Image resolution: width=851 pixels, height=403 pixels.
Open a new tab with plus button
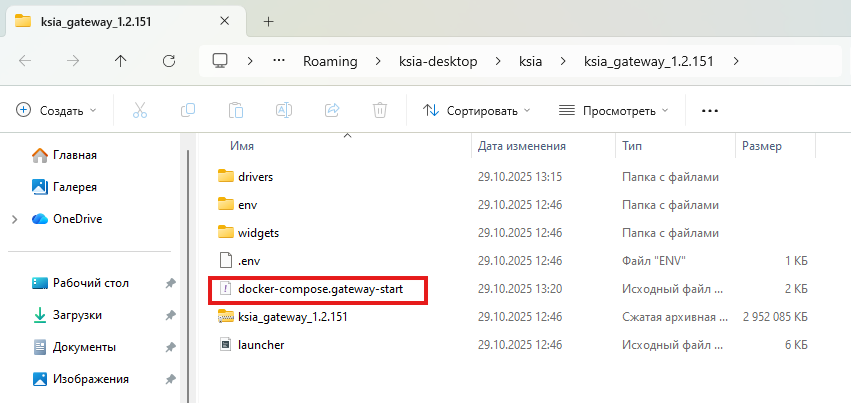268,20
